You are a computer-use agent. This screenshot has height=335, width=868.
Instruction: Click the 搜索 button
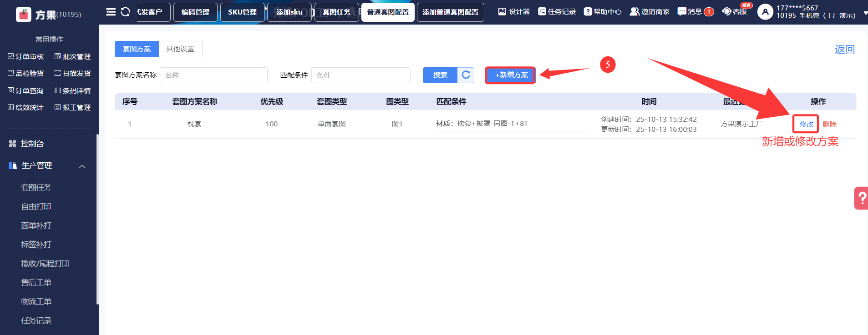pyautogui.click(x=440, y=75)
